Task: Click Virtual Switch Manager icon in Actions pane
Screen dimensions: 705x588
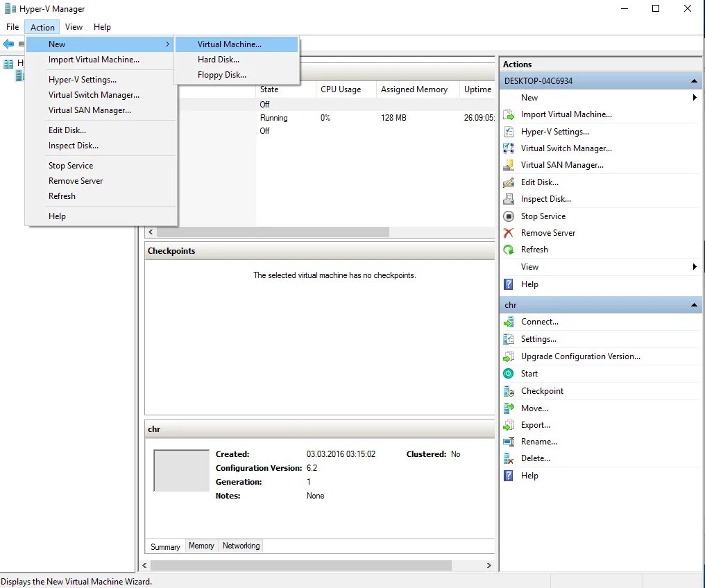Action: click(x=509, y=148)
